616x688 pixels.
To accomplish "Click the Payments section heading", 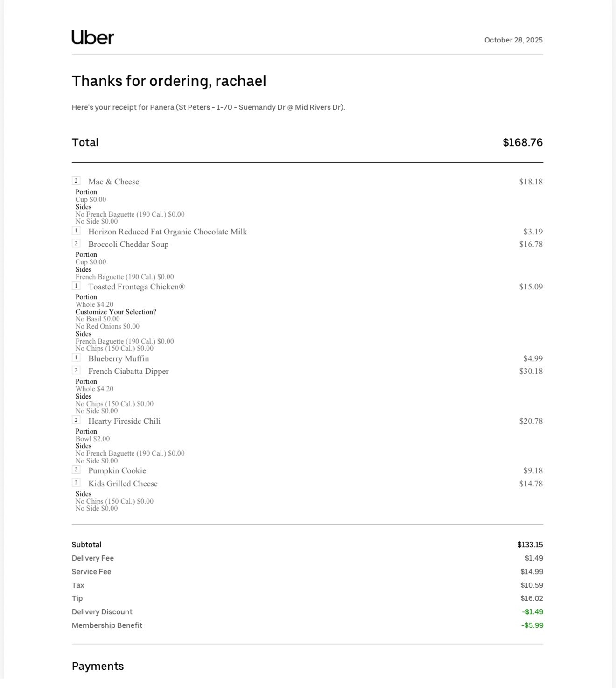I will [x=98, y=666].
